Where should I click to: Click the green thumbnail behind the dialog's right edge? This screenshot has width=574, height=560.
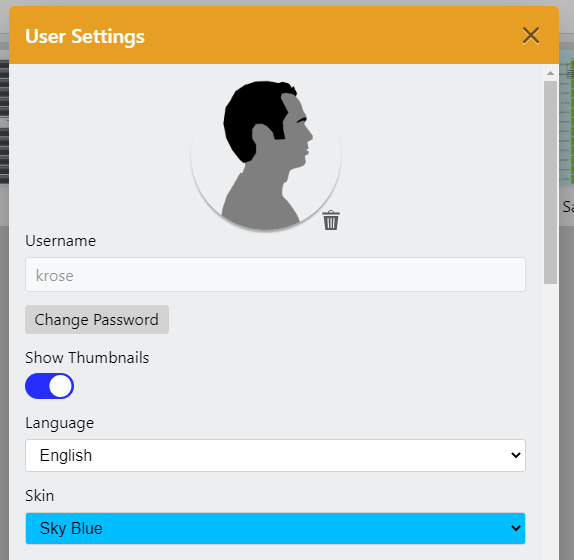pyautogui.click(x=567, y=117)
